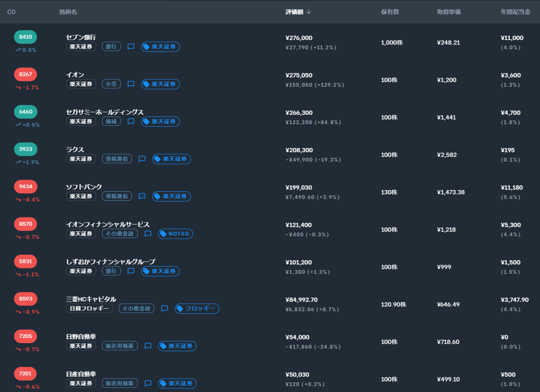The height and width of the screenshot is (392, 540).
Task: Select the acquisition price ¥1,473.38
Action: 451,192
